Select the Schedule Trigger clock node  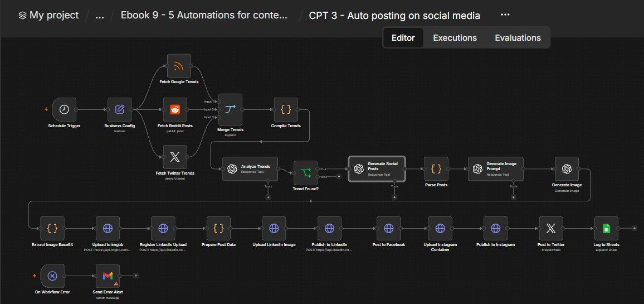click(x=64, y=109)
